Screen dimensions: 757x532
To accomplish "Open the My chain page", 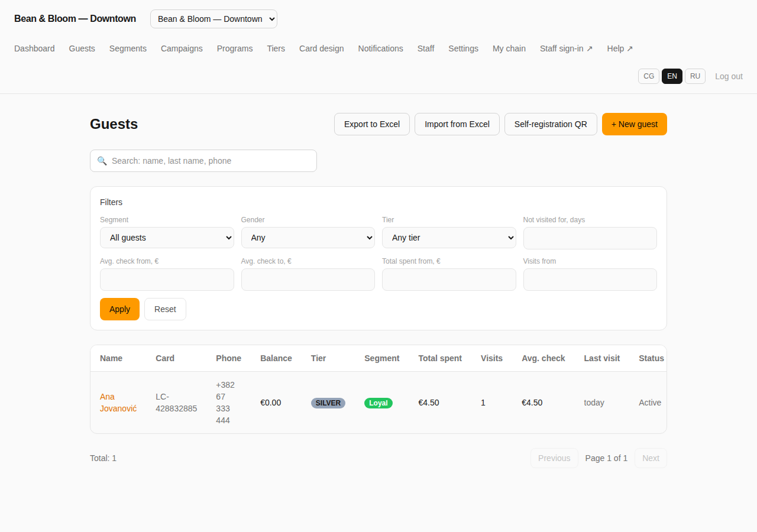I will click(x=509, y=48).
